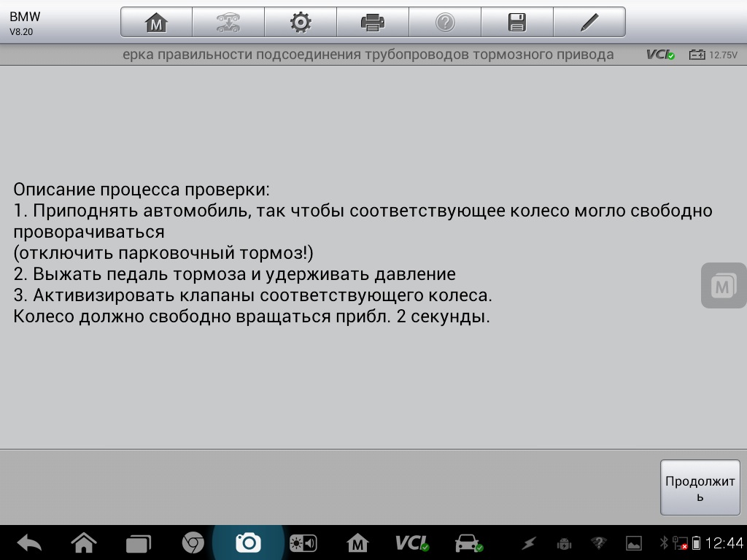Tap the Android back arrow
Viewport: 747px width, 560px height.
29,543
